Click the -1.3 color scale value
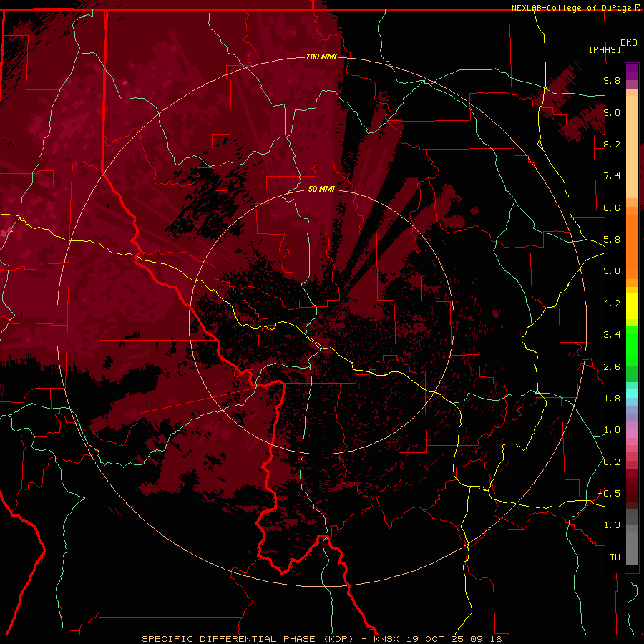The image size is (644, 644). [609, 525]
